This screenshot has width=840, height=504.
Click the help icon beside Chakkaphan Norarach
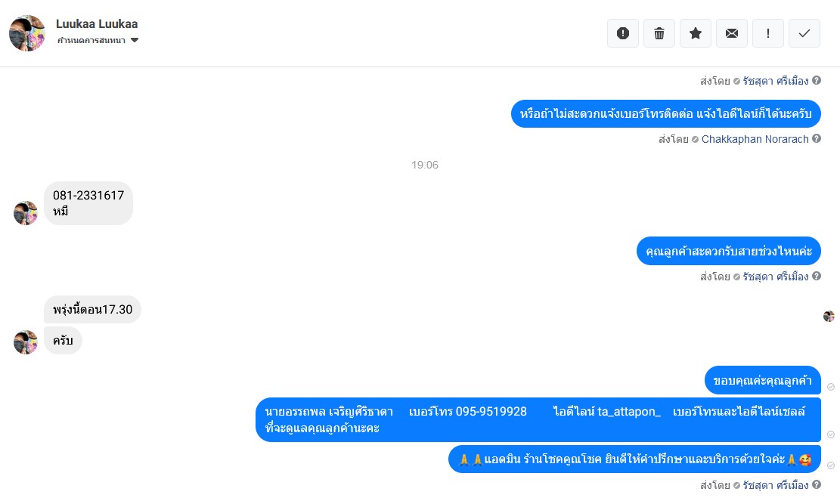[817, 138]
